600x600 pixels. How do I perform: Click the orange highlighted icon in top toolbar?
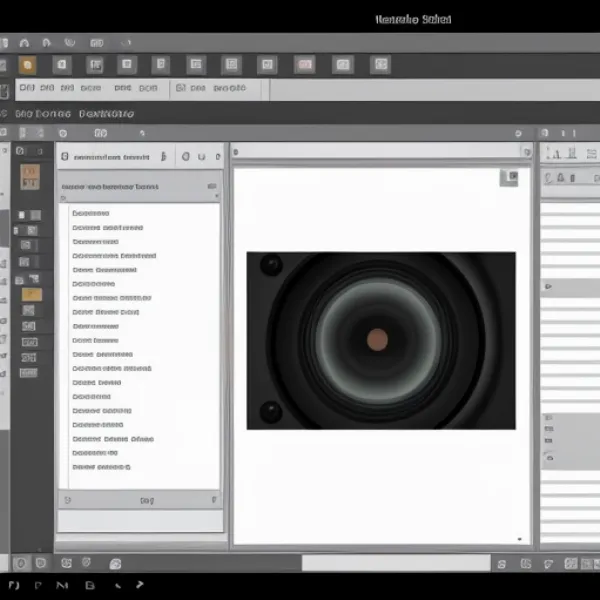pos(28,65)
